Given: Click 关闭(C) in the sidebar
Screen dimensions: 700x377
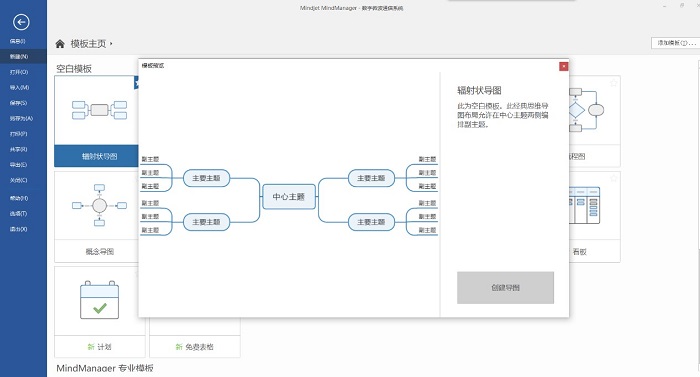Looking at the screenshot, I should point(18,180).
